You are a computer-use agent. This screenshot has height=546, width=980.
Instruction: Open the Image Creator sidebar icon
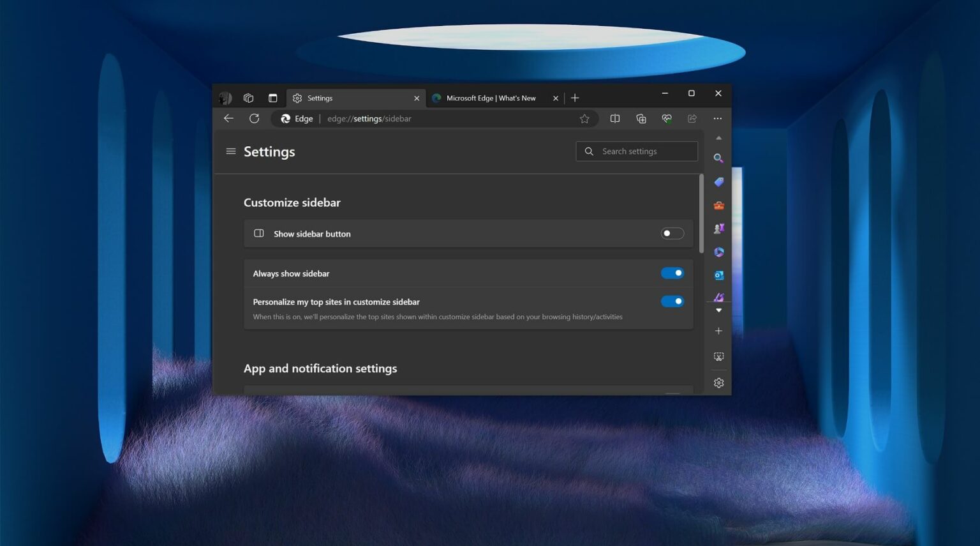[718, 297]
